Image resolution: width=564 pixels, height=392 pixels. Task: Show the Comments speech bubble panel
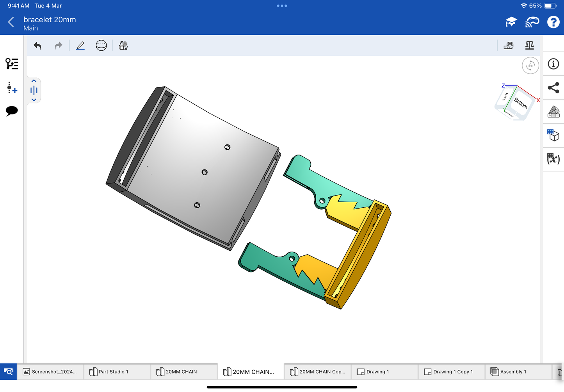tap(12, 111)
